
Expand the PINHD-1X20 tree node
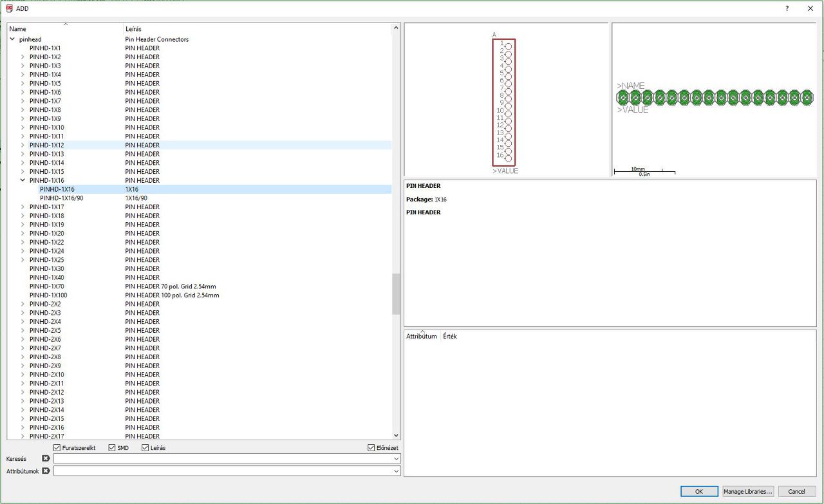[x=23, y=234]
